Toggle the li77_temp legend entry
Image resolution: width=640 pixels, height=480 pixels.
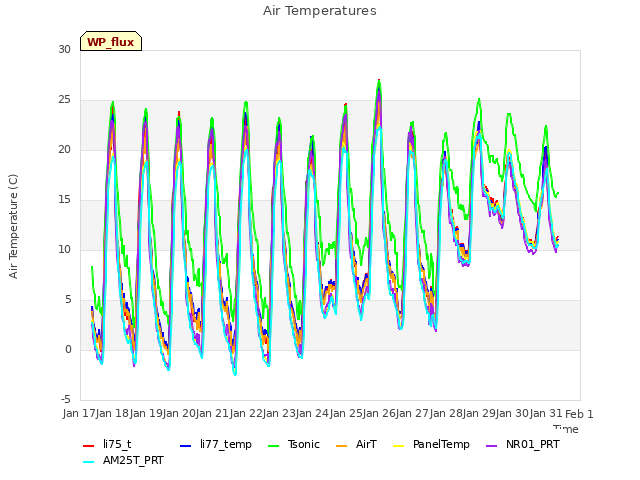(216, 444)
